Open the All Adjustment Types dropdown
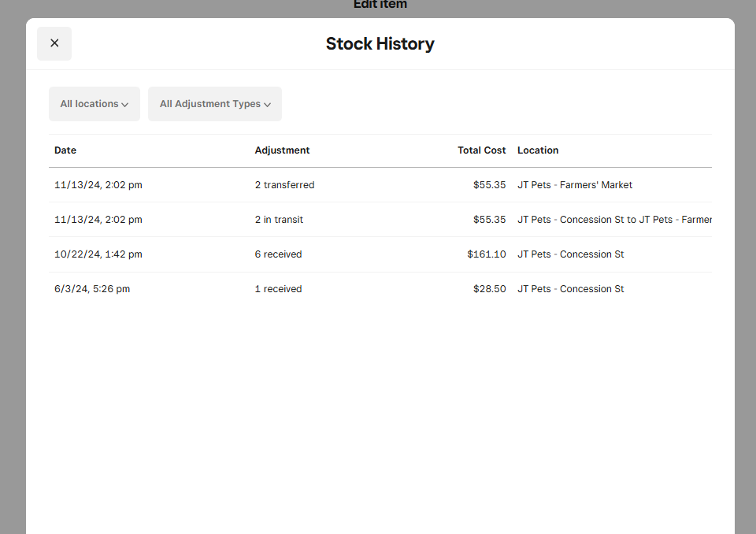Screen dimensions: 756x534 214,103
